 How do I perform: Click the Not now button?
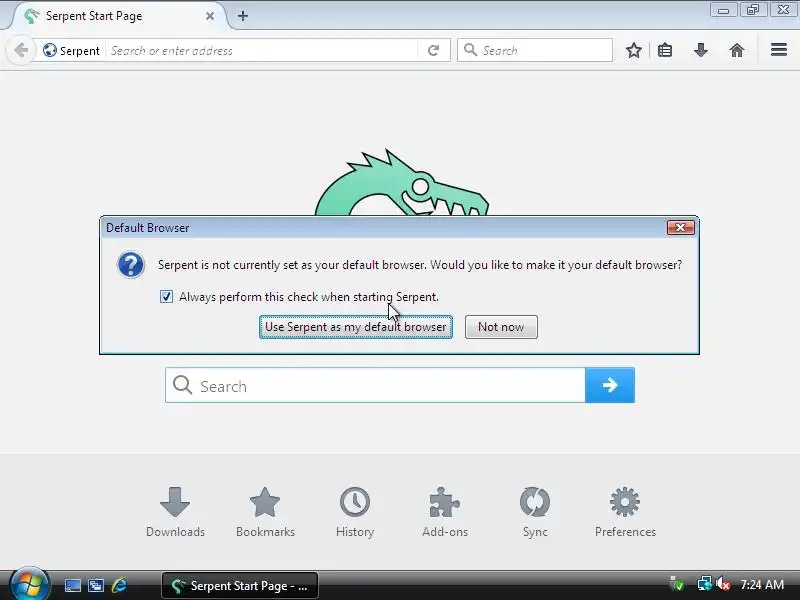501,327
